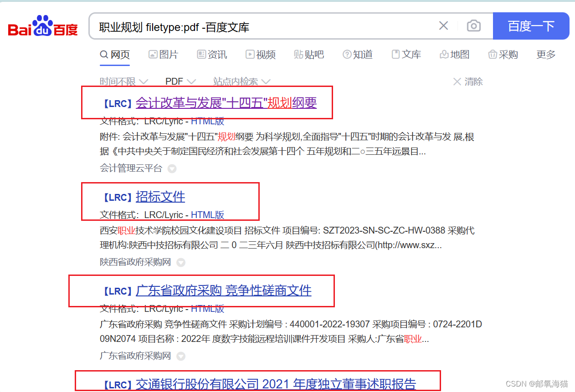Screen dimensions: 575x392
Task: Click the 陕西省政府采购网 source label
Action: coord(135,262)
